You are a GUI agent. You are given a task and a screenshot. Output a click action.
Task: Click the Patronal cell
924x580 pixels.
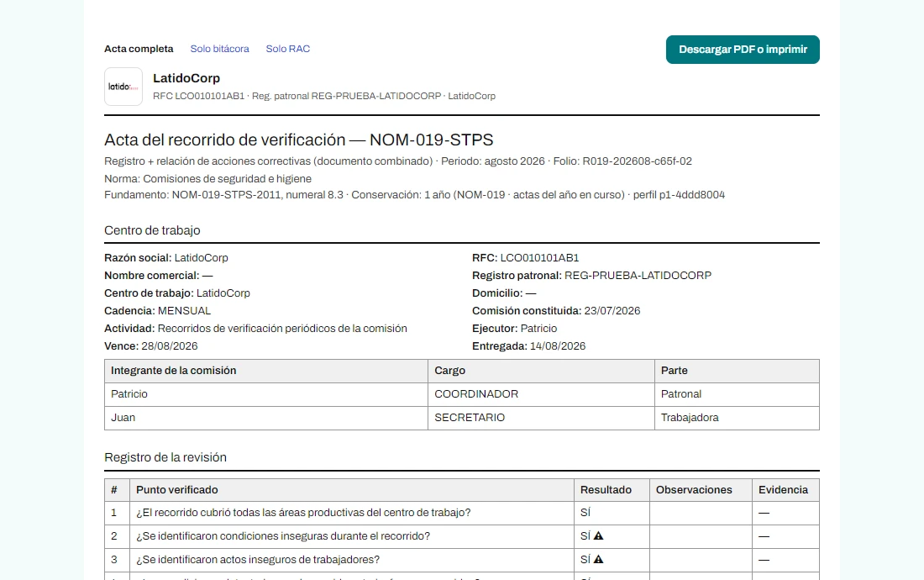point(737,394)
